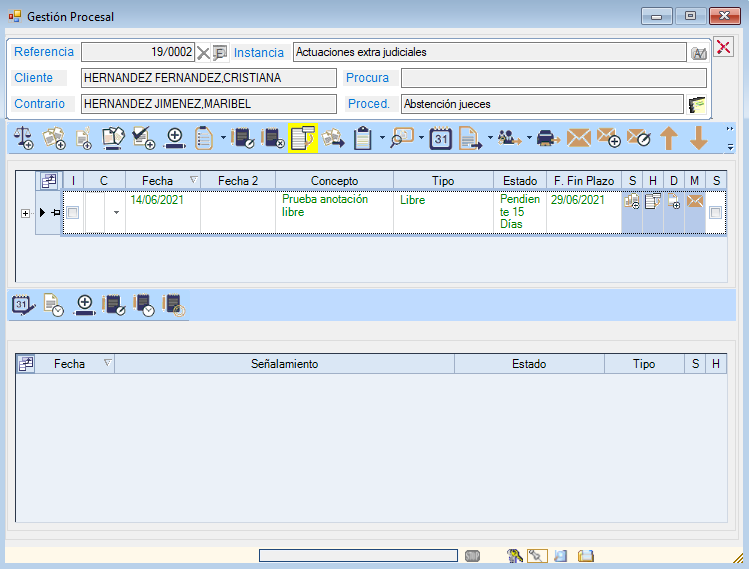Click the printer icon in toolbar

[x=548, y=139]
